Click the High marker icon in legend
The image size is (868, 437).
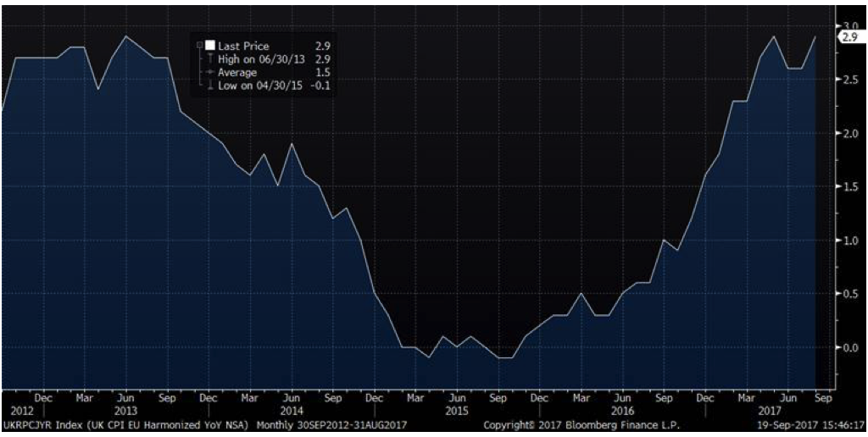coord(209,59)
